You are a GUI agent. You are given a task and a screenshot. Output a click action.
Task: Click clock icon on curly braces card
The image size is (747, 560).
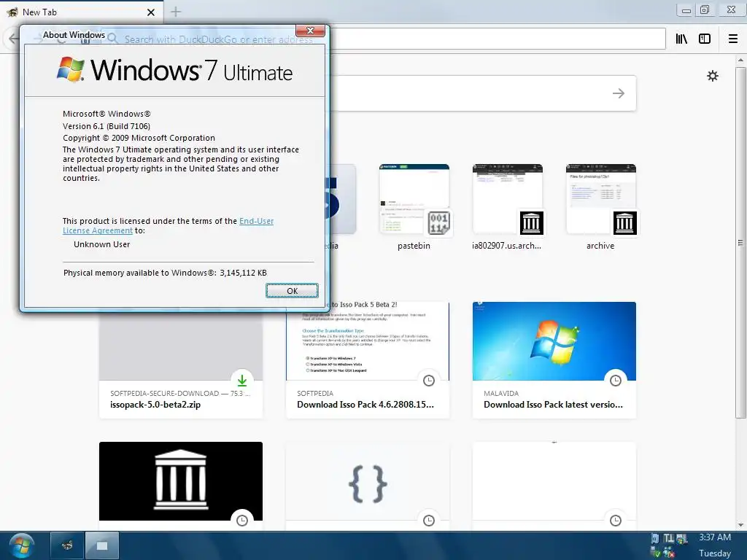click(429, 520)
